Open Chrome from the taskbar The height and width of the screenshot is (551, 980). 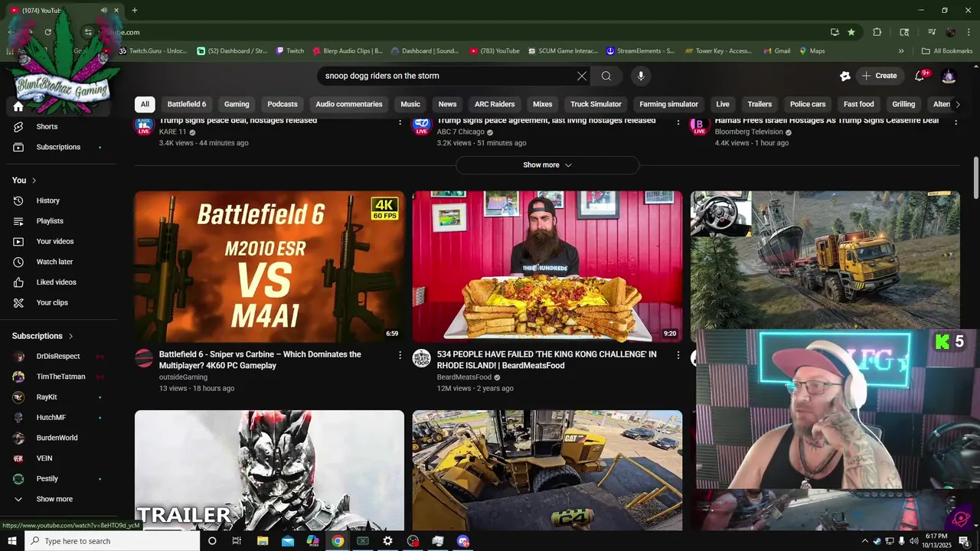point(338,541)
